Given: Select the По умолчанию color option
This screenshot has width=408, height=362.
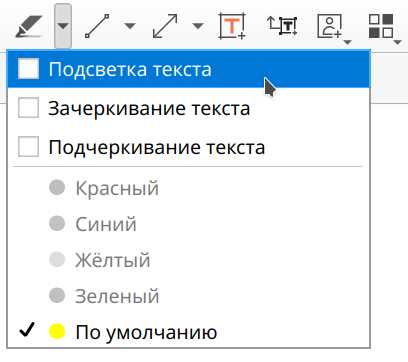Looking at the screenshot, I should [189, 332].
